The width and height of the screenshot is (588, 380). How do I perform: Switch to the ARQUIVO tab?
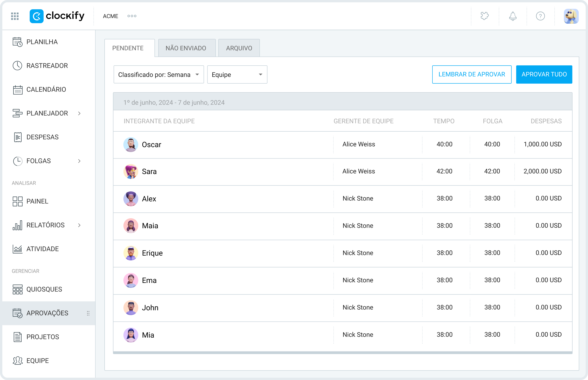point(238,48)
